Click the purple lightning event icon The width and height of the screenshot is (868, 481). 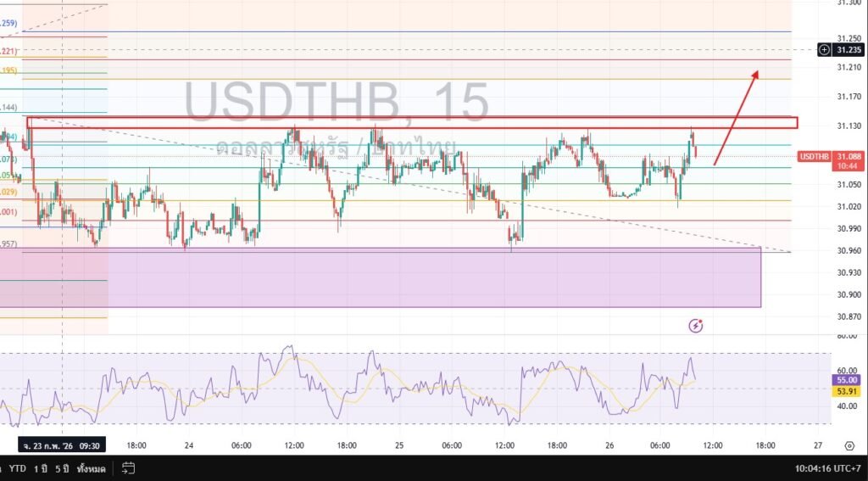click(x=696, y=325)
